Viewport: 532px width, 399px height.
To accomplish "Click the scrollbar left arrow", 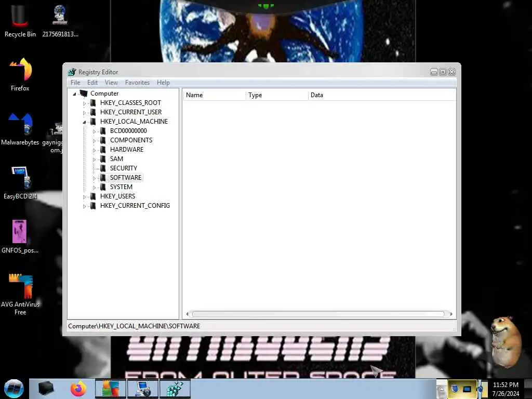I will coord(187,314).
